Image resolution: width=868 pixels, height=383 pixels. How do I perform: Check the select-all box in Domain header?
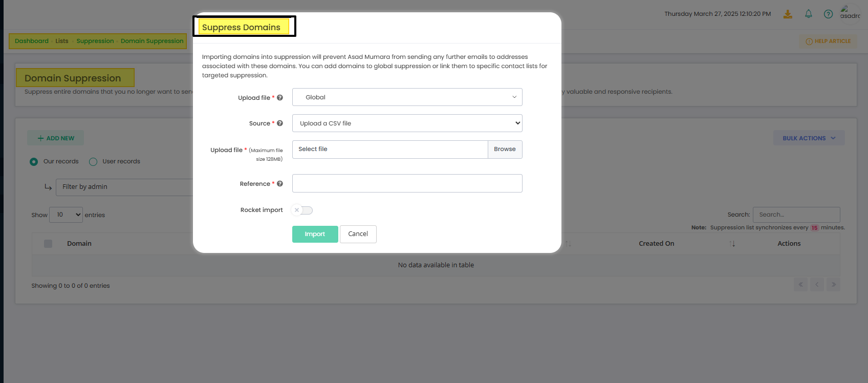[x=48, y=244]
